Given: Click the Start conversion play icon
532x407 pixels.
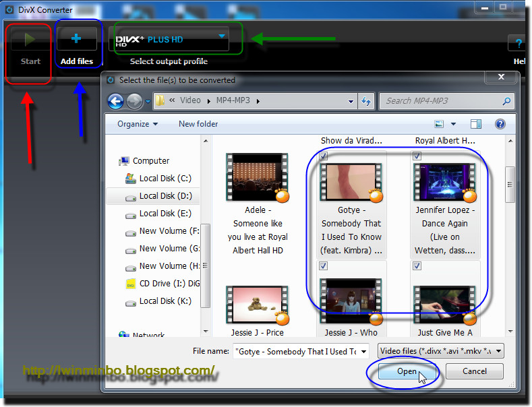Looking at the screenshot, I should pyautogui.click(x=30, y=40).
